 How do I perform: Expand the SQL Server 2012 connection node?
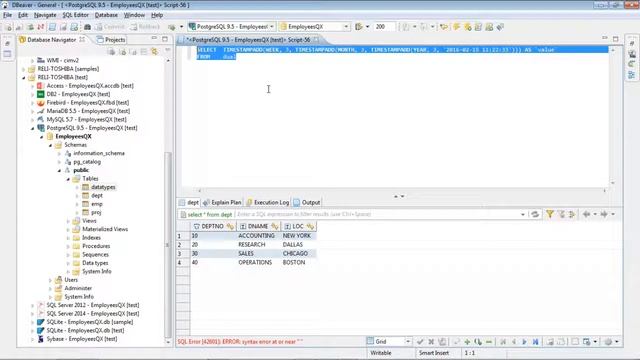(33, 305)
